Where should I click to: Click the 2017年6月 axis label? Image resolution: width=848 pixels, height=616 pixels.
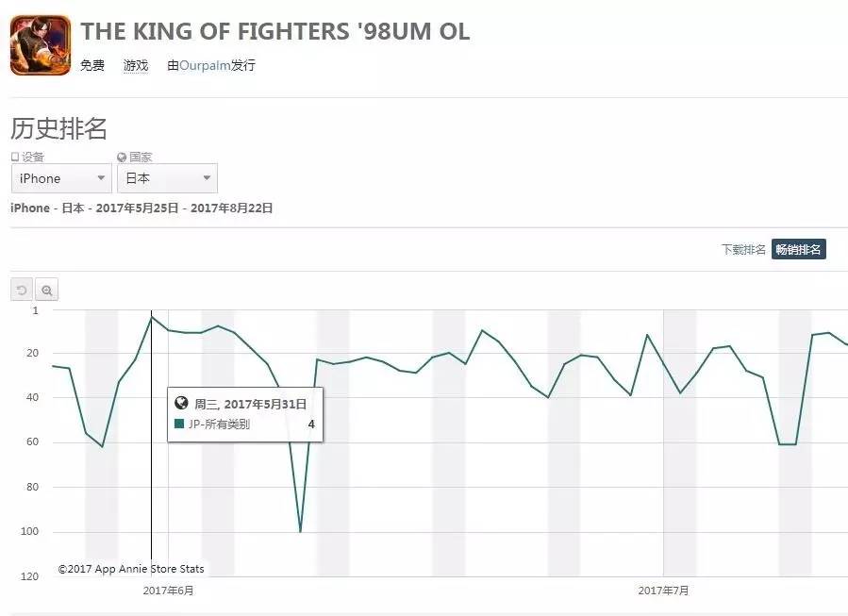pos(168,591)
